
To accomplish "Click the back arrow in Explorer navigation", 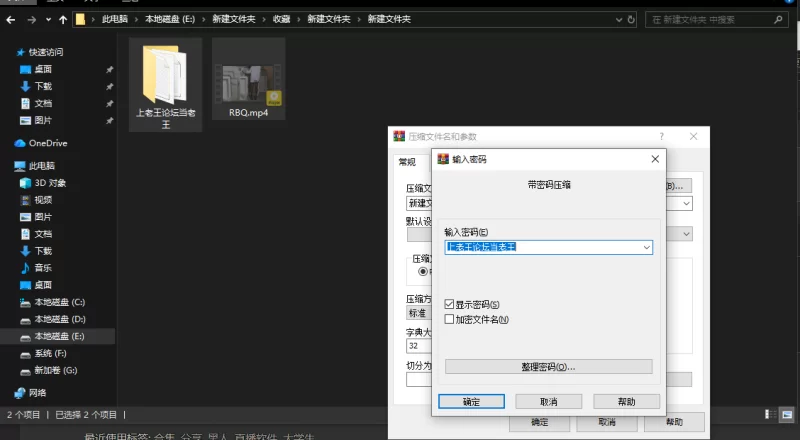I will coord(13,19).
